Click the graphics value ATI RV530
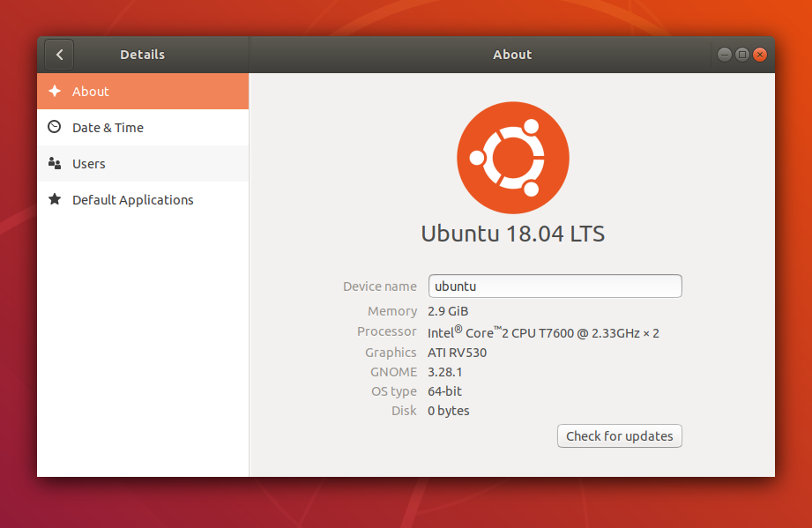Viewport: 812px width, 528px height. 458,353
